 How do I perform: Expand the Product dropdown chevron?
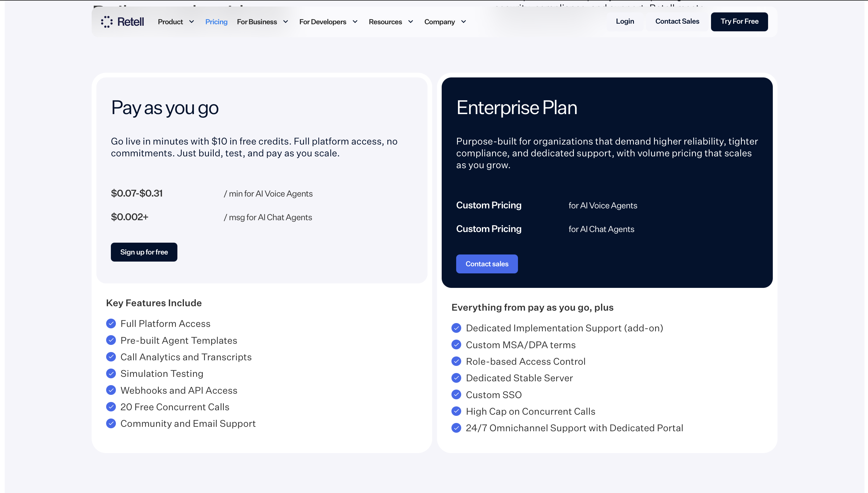pyautogui.click(x=192, y=22)
